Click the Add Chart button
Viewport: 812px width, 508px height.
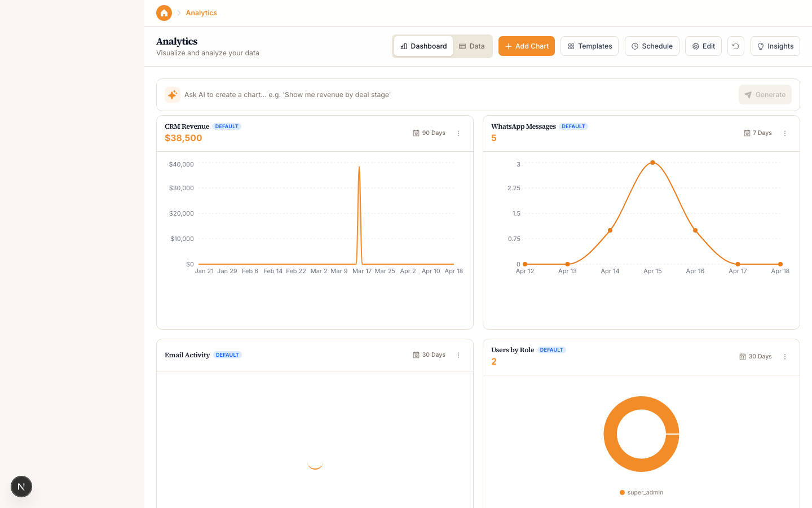click(526, 46)
